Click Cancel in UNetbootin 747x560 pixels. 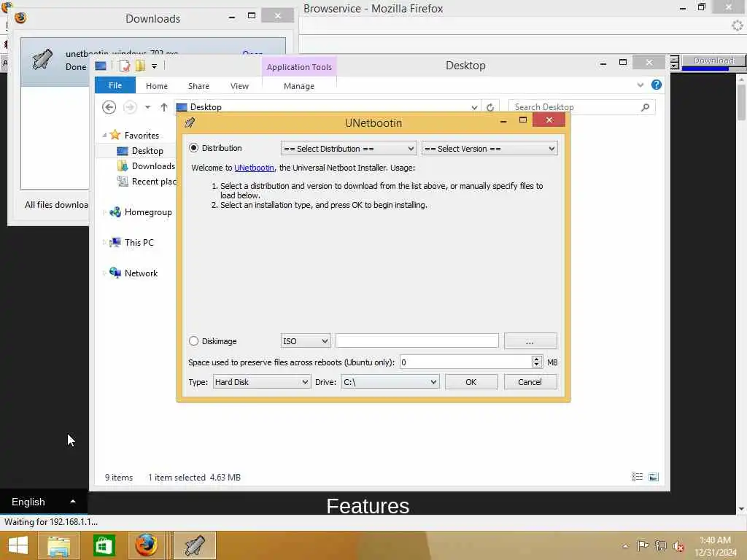pyautogui.click(x=530, y=382)
